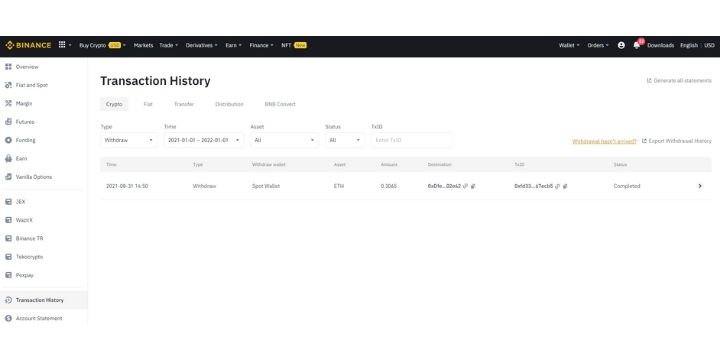Open the Status filter dropdown
The width and height of the screenshot is (720, 360).
345,140
